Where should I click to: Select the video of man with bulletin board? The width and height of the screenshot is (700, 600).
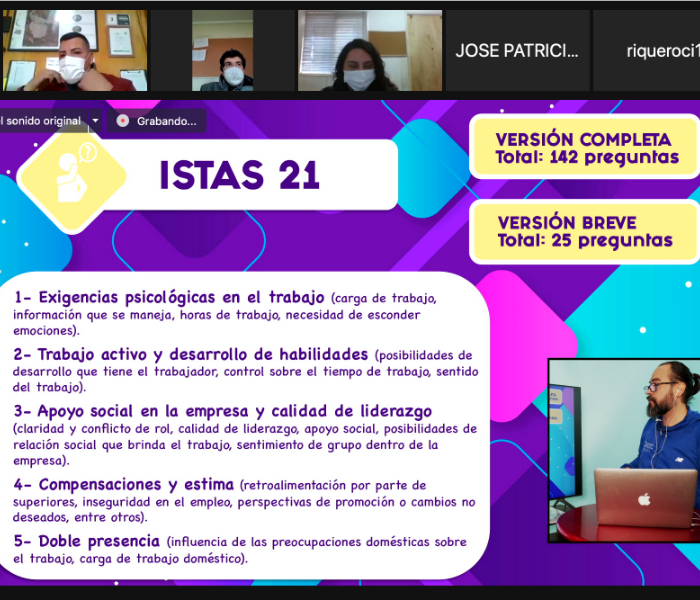tap(222, 50)
